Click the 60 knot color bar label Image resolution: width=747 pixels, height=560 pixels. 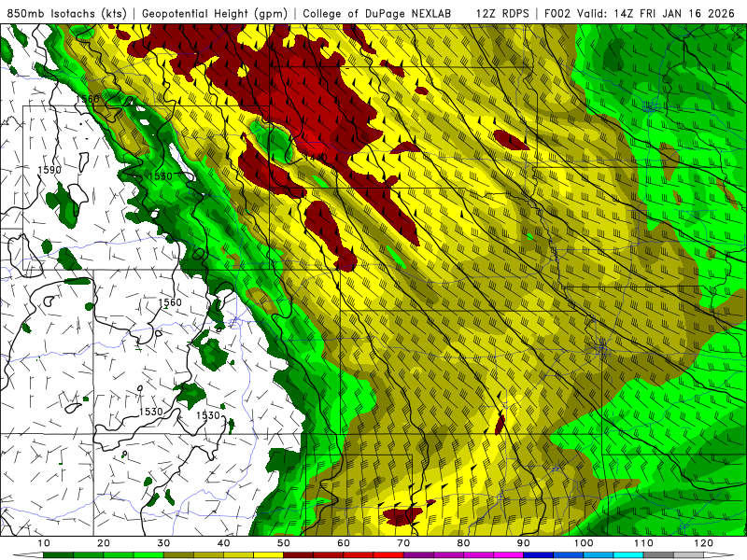pos(344,543)
